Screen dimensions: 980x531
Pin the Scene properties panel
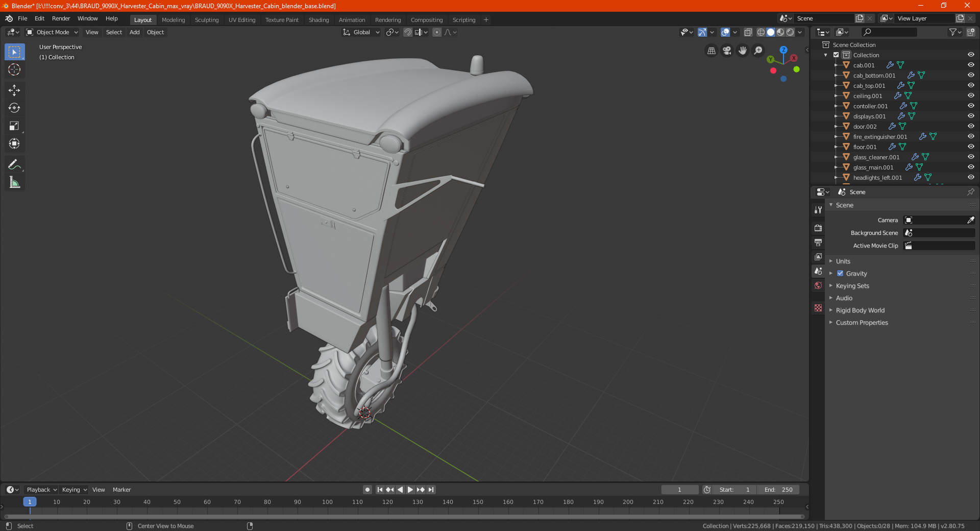(x=970, y=192)
